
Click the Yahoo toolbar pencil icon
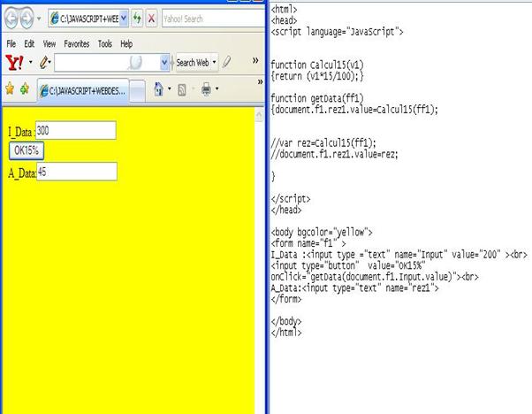[43, 63]
